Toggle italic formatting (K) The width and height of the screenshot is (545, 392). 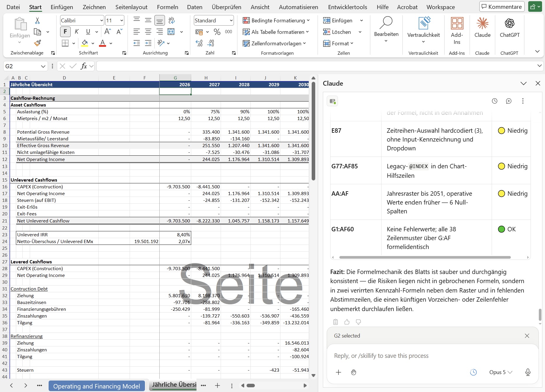pos(77,32)
